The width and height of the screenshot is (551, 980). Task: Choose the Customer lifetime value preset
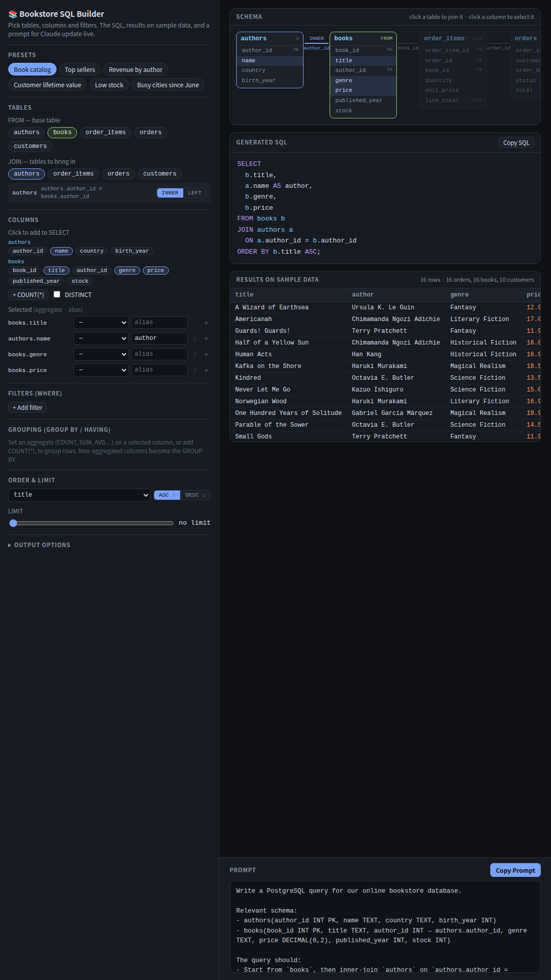(47, 85)
